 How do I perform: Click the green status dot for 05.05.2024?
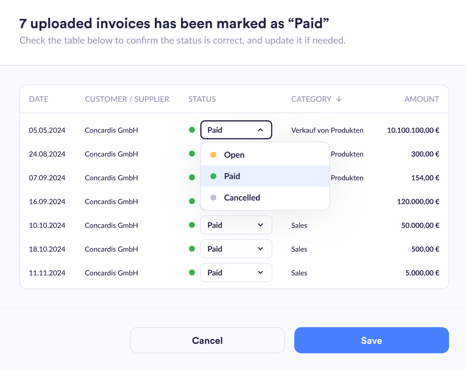click(x=192, y=130)
